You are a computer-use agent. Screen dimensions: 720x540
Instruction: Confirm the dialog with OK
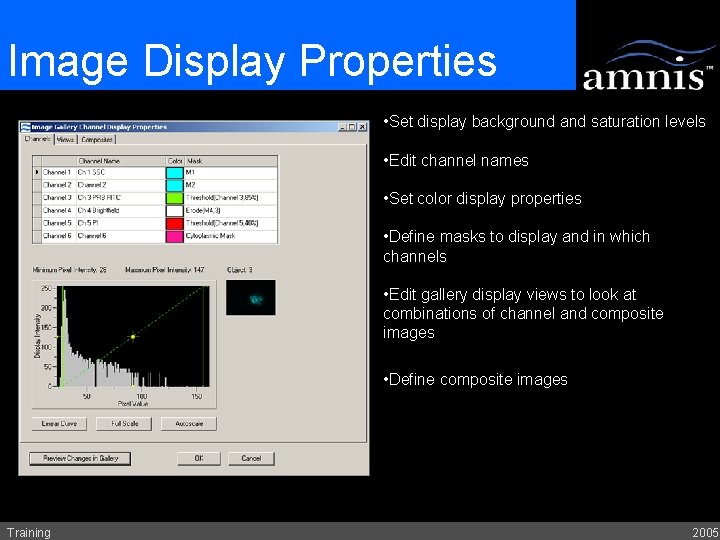(199, 458)
